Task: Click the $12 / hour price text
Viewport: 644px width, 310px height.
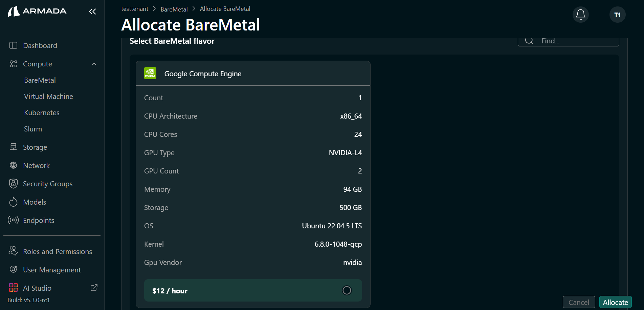Action: click(170, 291)
